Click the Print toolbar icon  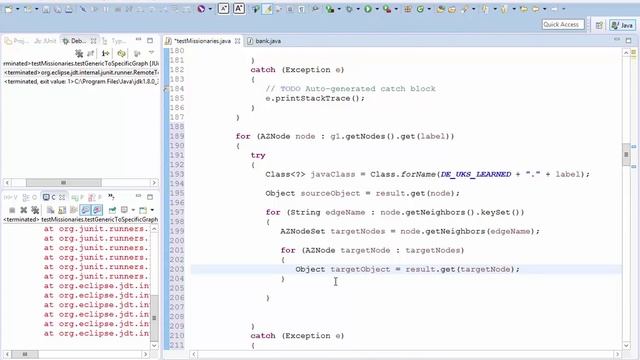tap(69, 9)
